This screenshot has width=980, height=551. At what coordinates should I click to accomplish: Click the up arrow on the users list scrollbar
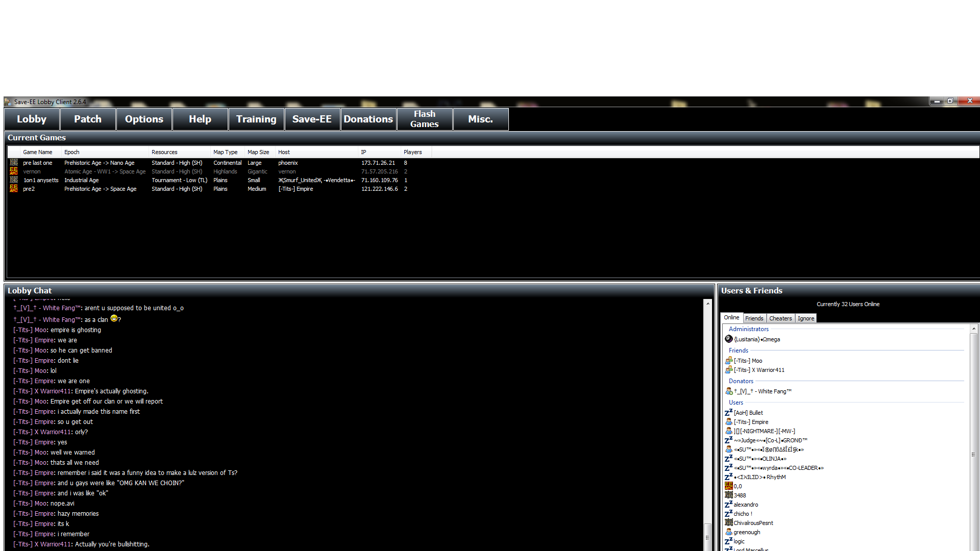973,329
